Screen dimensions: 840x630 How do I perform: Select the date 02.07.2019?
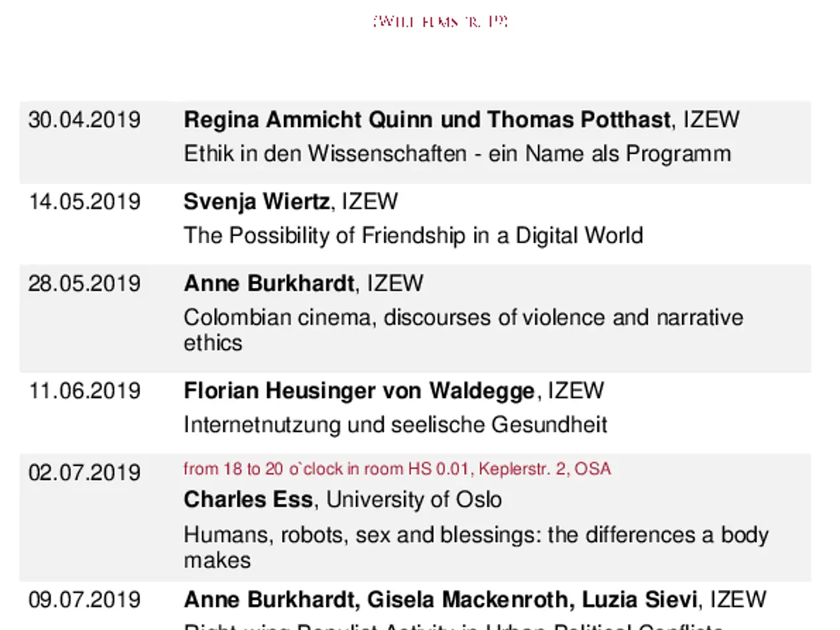point(85,473)
